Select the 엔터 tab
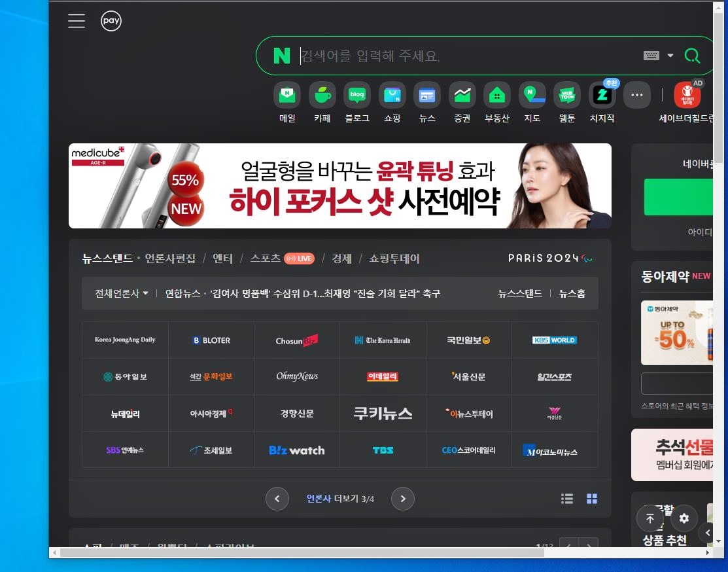 pyautogui.click(x=222, y=259)
